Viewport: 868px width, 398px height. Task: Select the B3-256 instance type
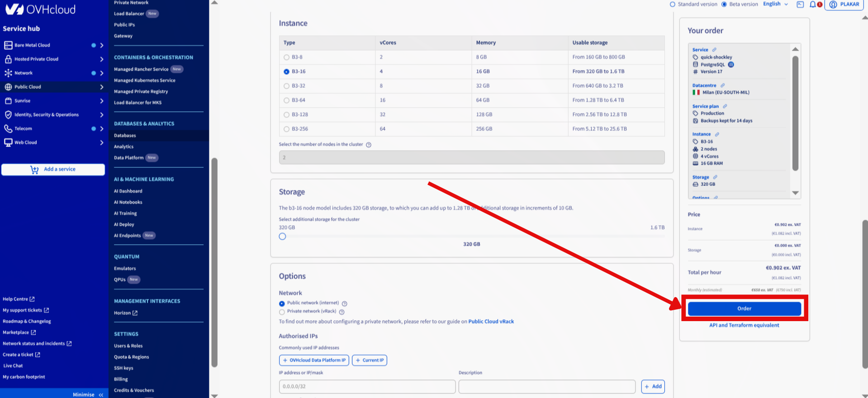point(286,129)
